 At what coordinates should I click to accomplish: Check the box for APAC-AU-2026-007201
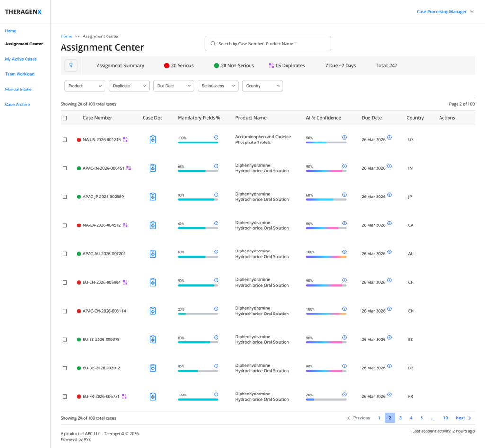pyautogui.click(x=64, y=254)
